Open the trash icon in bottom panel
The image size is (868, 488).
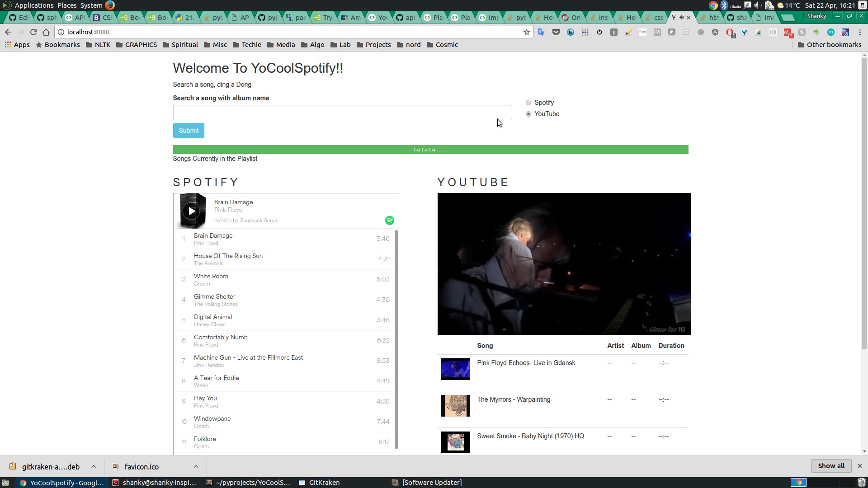click(x=862, y=483)
